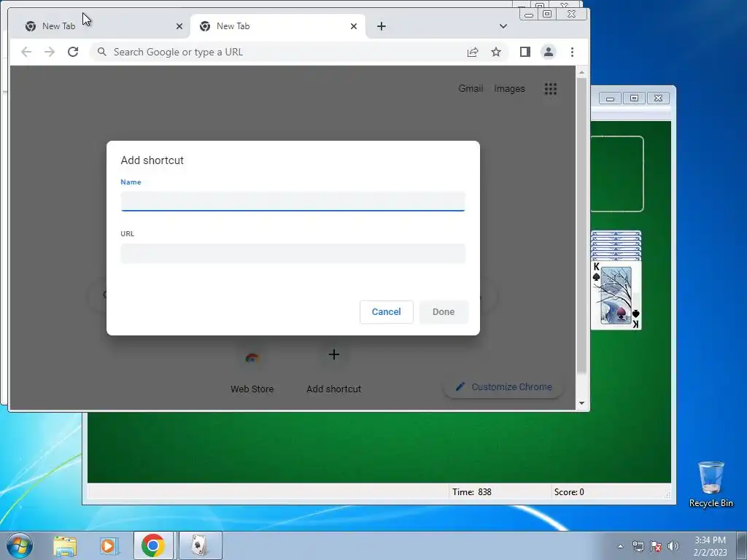Open Action Center flag icon
747x560 pixels.
(x=656, y=546)
